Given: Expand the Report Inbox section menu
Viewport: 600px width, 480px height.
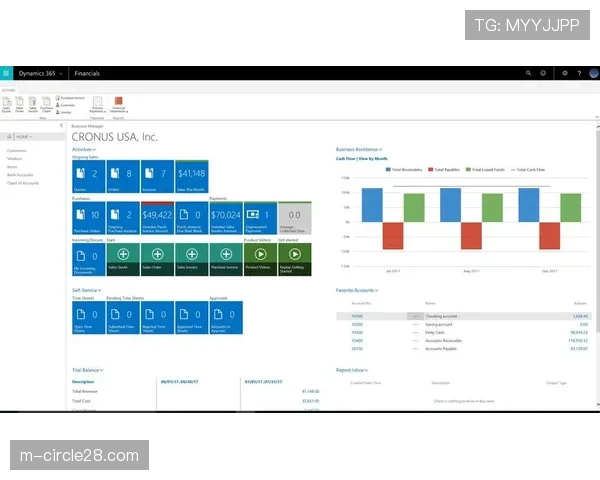Looking at the screenshot, I should pyautogui.click(x=352, y=370).
